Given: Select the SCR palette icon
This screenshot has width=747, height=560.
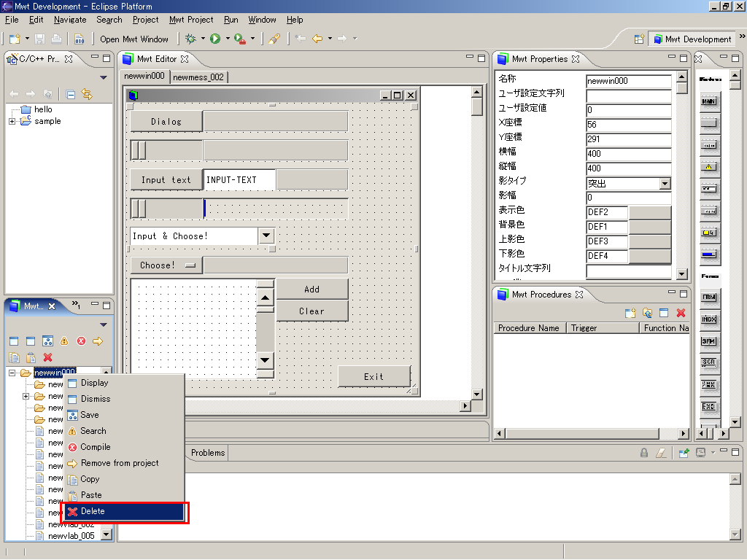Looking at the screenshot, I should click(x=709, y=362).
